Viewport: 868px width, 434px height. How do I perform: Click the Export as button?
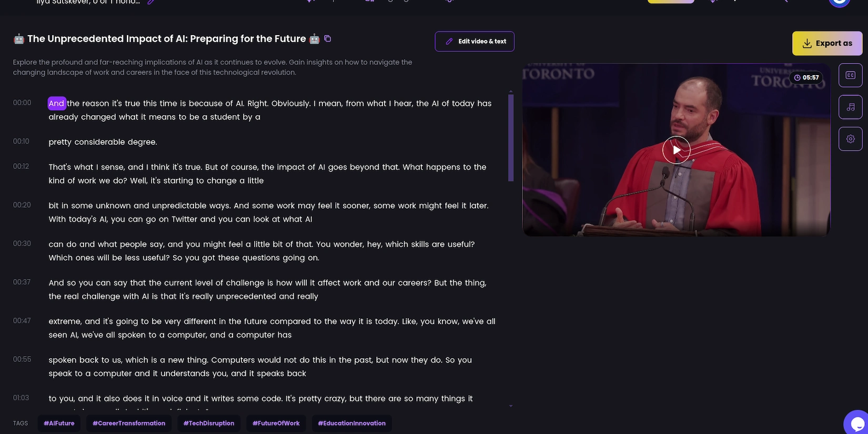tap(827, 44)
